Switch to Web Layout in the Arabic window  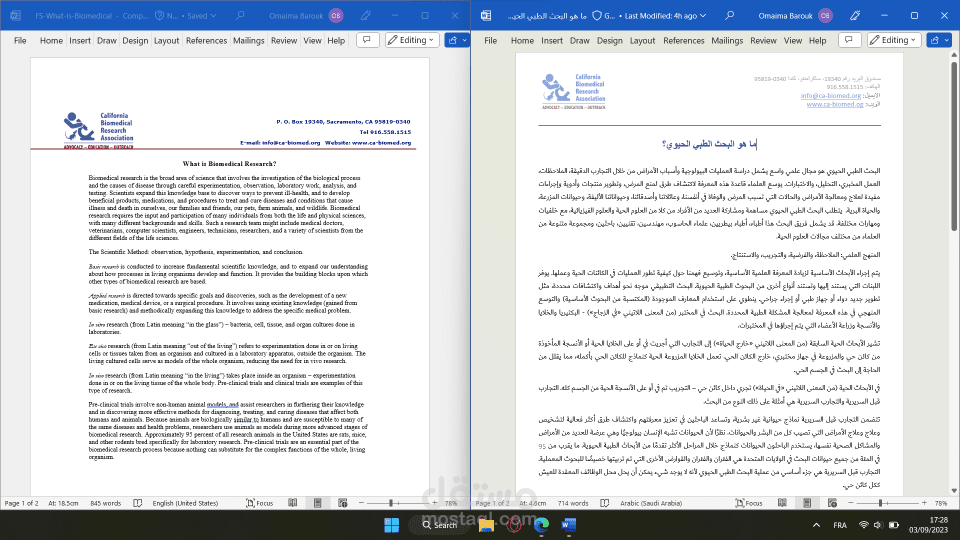click(832, 503)
